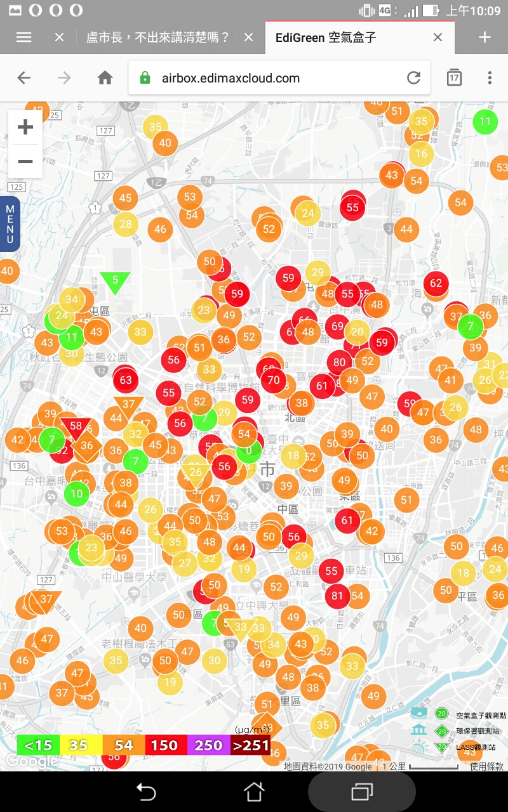Tap the Android back navigation button
The width and height of the screenshot is (508, 812).
(x=146, y=792)
